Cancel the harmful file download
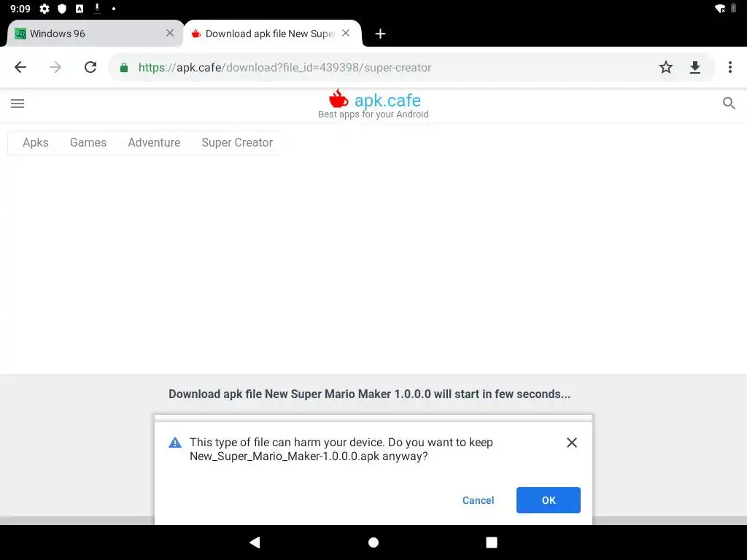 tap(478, 500)
